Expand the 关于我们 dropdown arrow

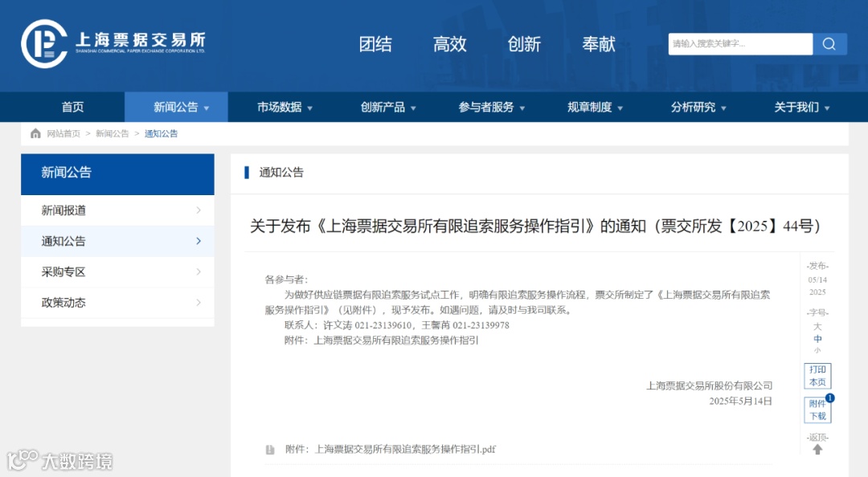point(827,108)
